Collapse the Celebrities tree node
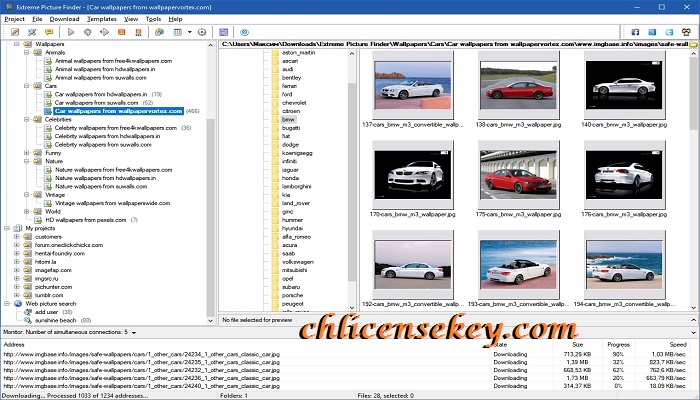Image resolution: width=700 pixels, height=400 pixels. click(27, 120)
